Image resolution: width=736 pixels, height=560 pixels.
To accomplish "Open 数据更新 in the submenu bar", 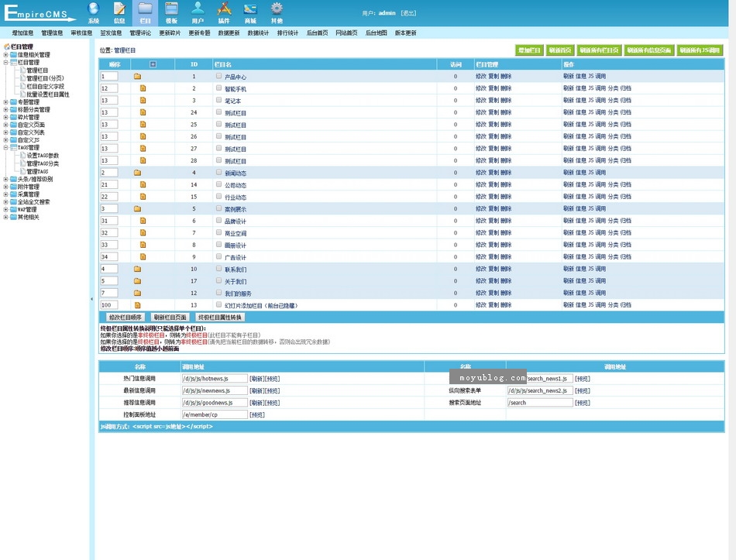I will pos(229,33).
